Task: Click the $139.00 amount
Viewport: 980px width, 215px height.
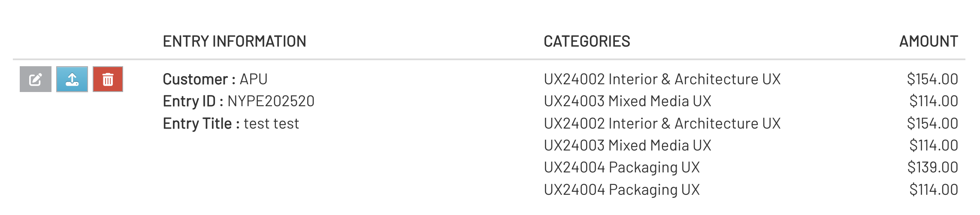Action: [x=932, y=167]
